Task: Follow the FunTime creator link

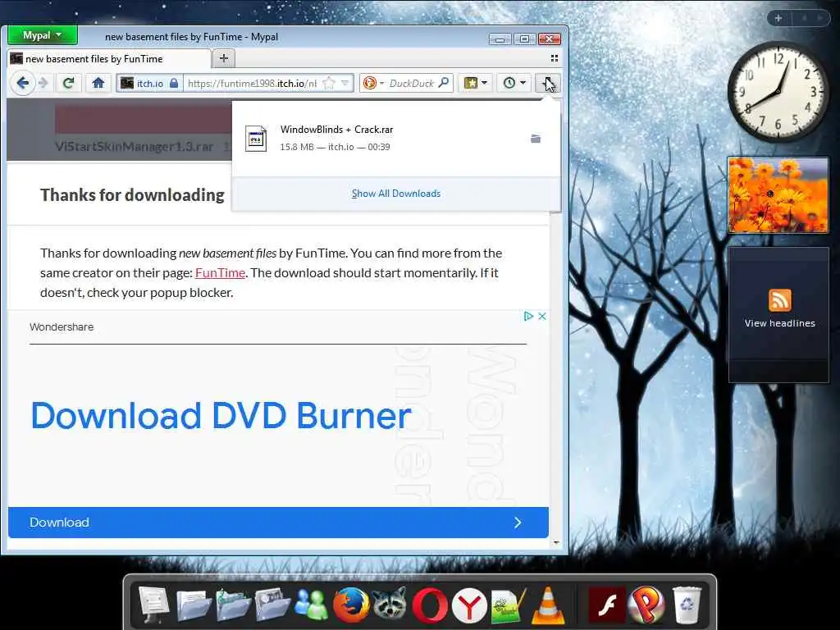Action: (x=220, y=272)
